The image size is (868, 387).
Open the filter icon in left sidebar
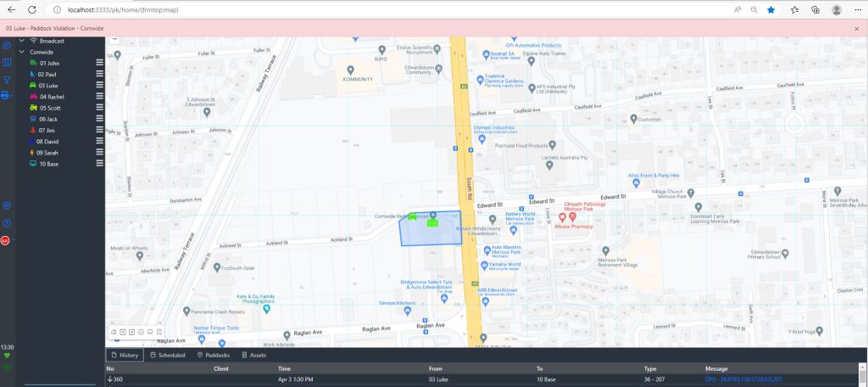7,79
